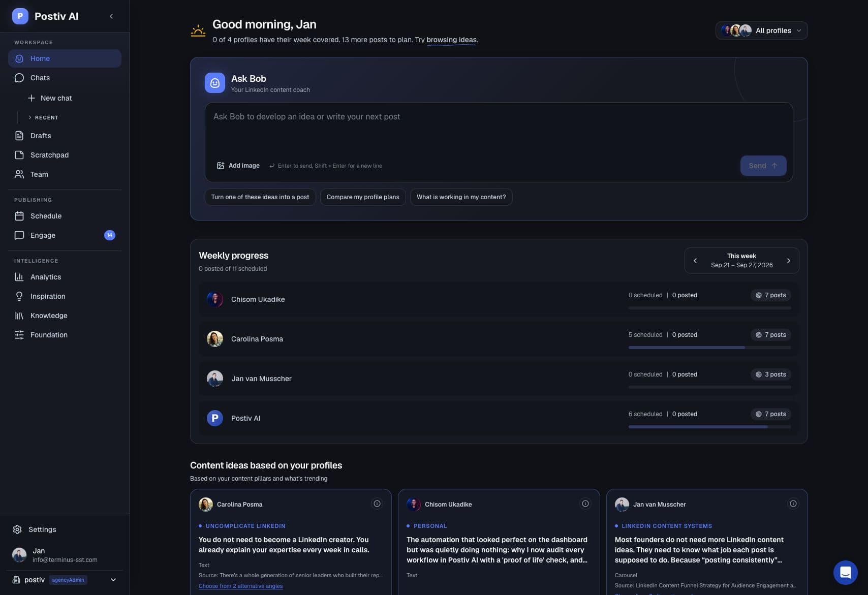Open the Postiv AI logo icon
This screenshot has height=595, width=868.
click(x=20, y=16)
